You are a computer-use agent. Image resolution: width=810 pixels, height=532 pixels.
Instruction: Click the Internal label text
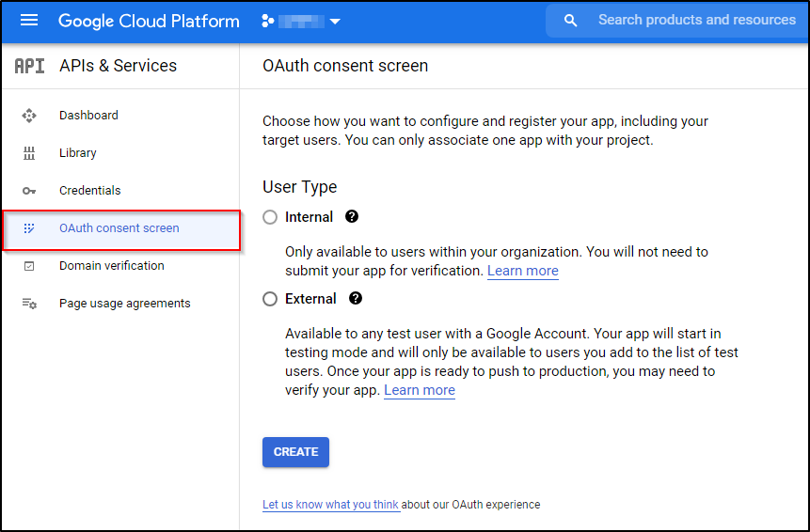(309, 217)
